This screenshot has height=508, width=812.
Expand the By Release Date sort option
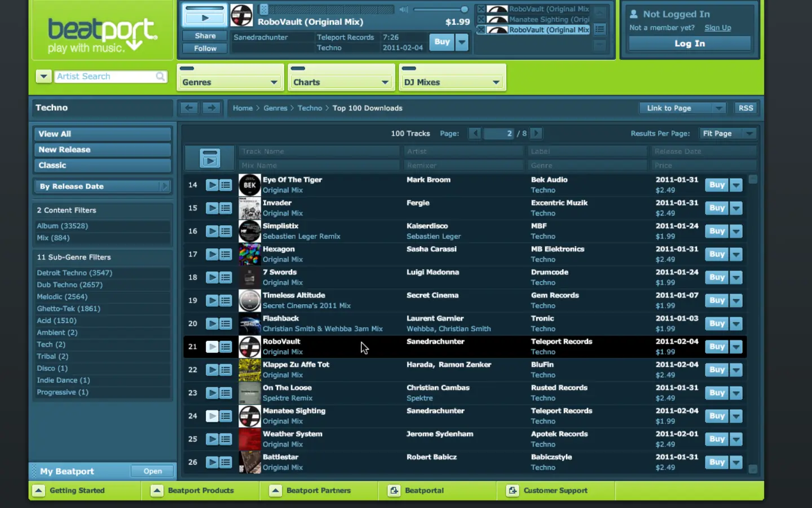click(102, 186)
